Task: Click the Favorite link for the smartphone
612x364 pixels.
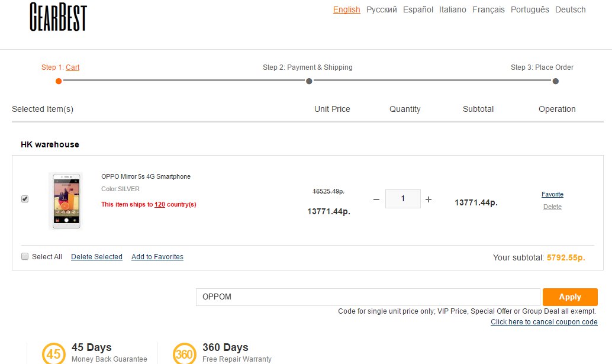Action: pos(552,194)
